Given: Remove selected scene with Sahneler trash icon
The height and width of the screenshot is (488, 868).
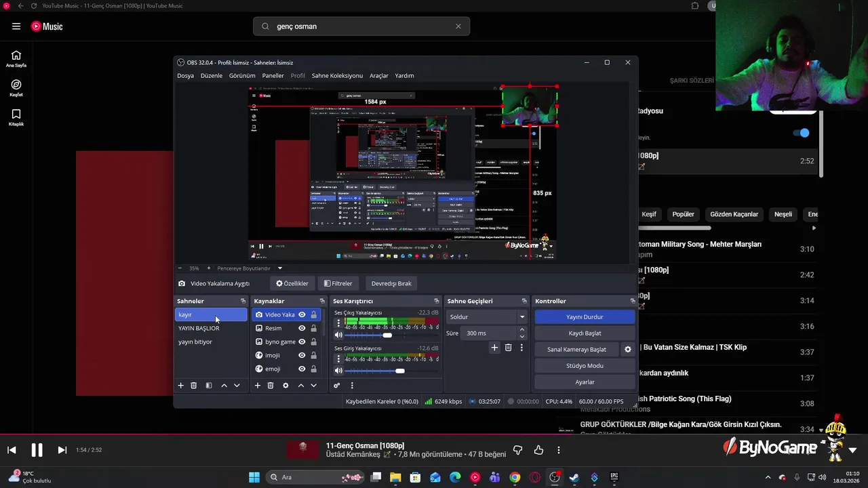Looking at the screenshot, I should tap(193, 386).
